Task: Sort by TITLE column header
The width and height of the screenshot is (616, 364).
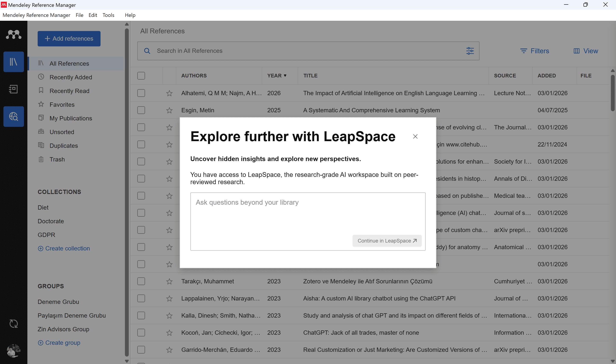Action: tap(310, 75)
